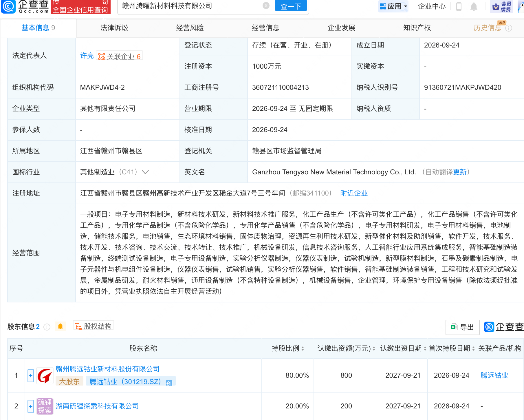The image size is (524, 420).
Task: Switch to 知识产权 tab
Action: pos(417,28)
